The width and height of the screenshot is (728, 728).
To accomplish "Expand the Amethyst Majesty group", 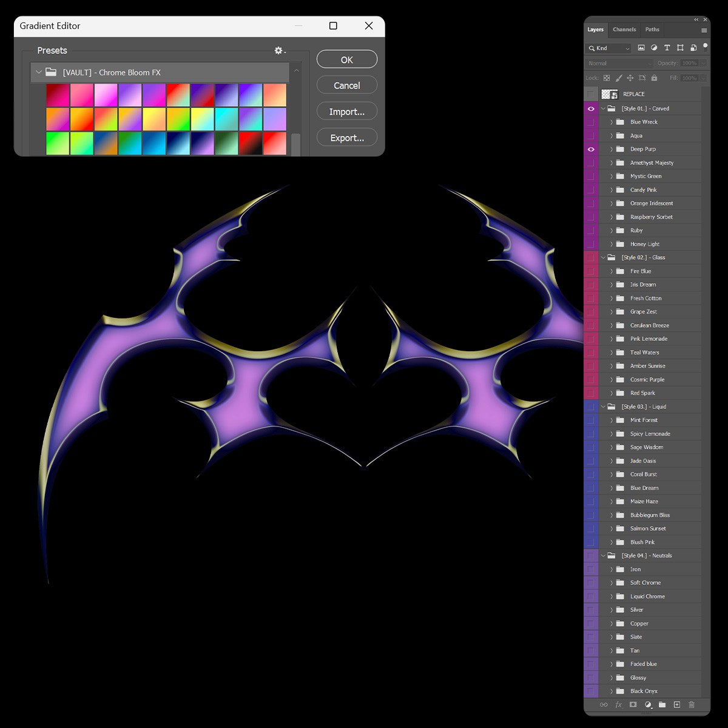I will [x=612, y=163].
